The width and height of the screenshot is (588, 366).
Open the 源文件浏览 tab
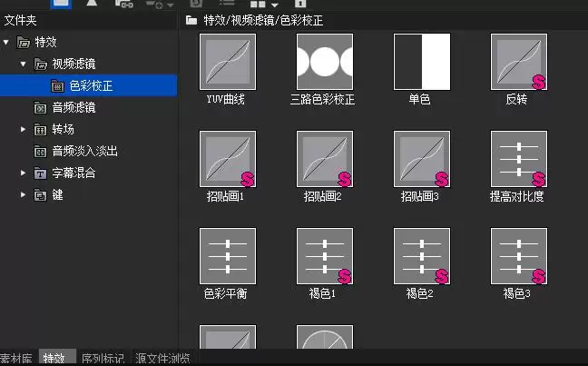tap(162, 358)
